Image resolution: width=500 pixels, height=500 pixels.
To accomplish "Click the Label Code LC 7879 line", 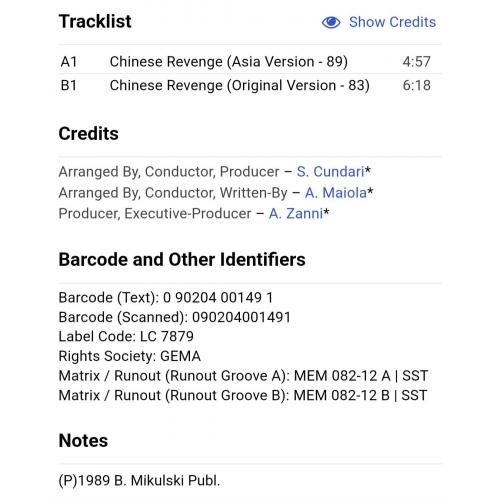I will (126, 336).
